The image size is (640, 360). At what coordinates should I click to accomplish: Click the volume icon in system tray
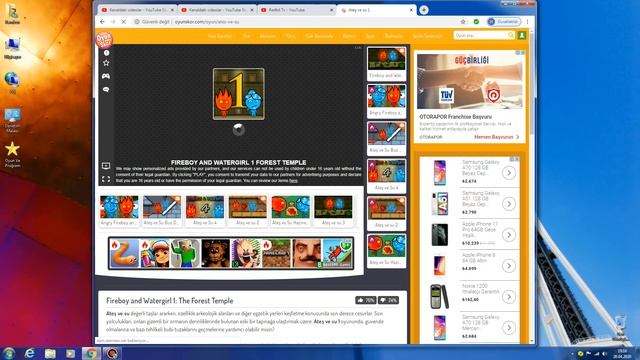click(605, 353)
